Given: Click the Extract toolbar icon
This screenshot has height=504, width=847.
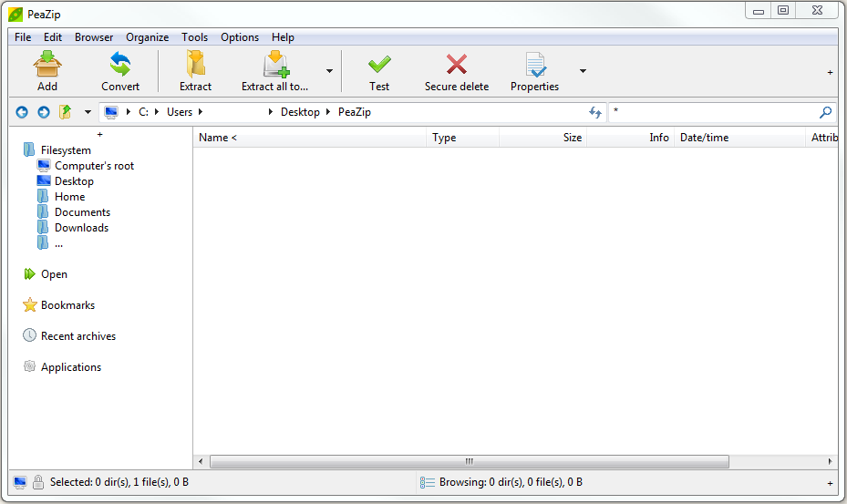Looking at the screenshot, I should coord(195,65).
